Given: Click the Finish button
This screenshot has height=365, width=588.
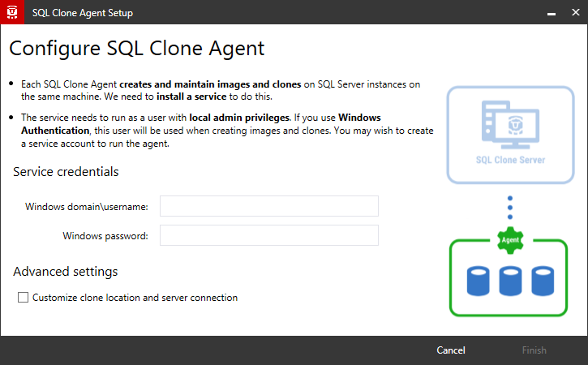Looking at the screenshot, I should click(534, 350).
